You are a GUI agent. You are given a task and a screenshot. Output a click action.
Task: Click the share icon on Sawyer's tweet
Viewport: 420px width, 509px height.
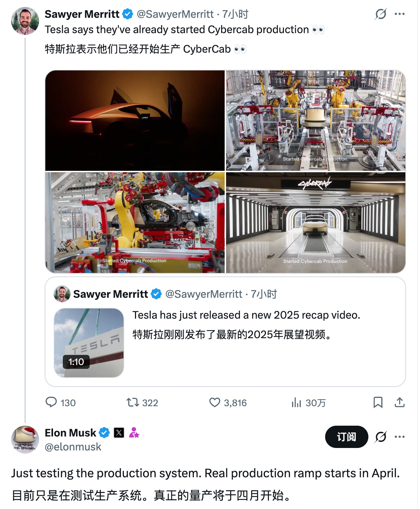[x=399, y=402]
